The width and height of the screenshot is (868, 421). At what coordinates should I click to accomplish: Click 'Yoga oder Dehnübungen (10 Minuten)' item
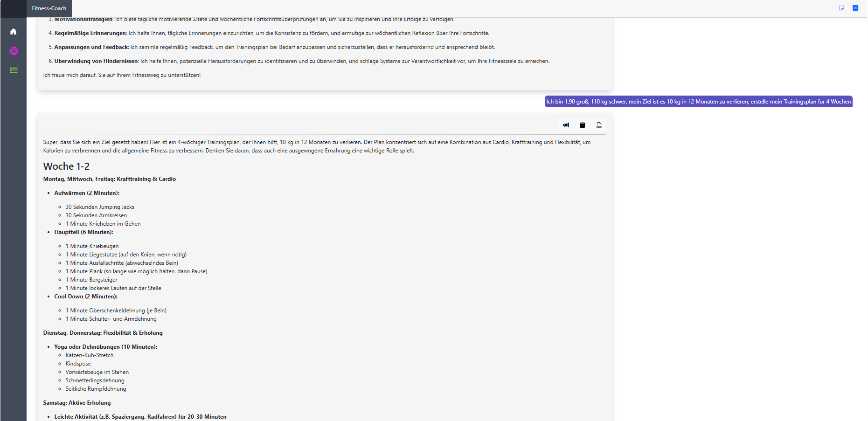click(105, 347)
